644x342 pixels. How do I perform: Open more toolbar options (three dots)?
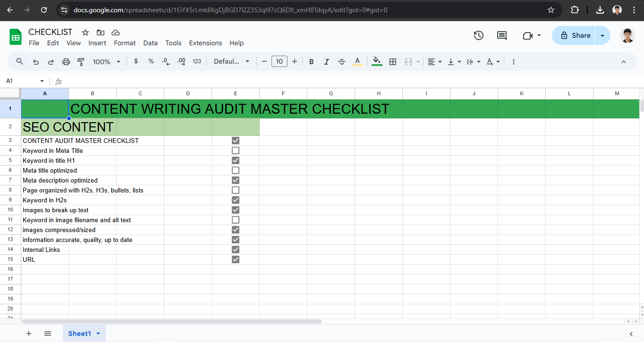[x=514, y=62]
